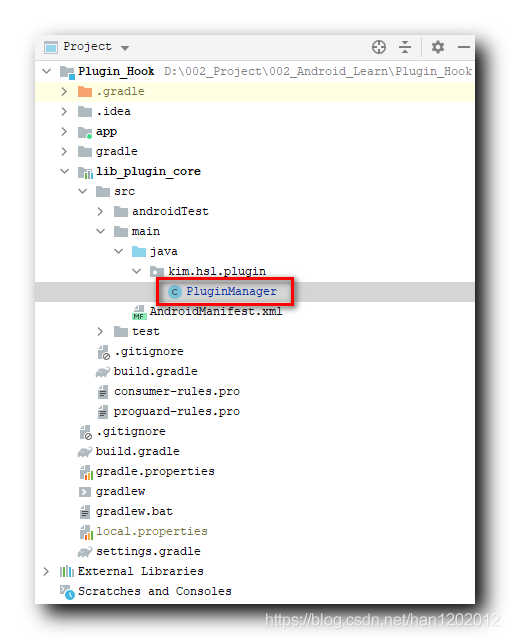Expand the External Libraries node
The width and height of the screenshot is (510, 639).
(46, 571)
